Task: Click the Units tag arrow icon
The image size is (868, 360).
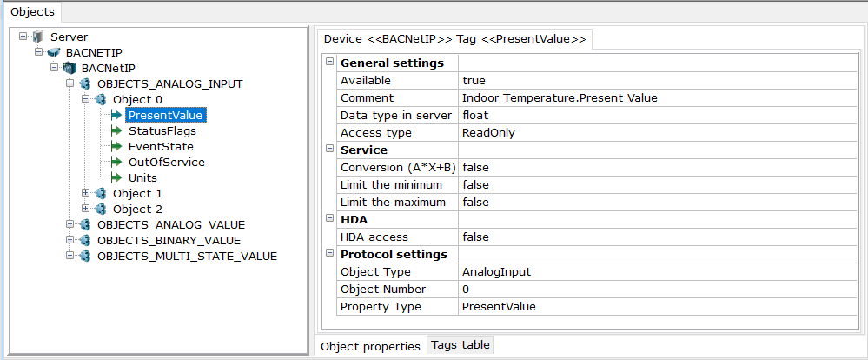Action: (x=116, y=177)
